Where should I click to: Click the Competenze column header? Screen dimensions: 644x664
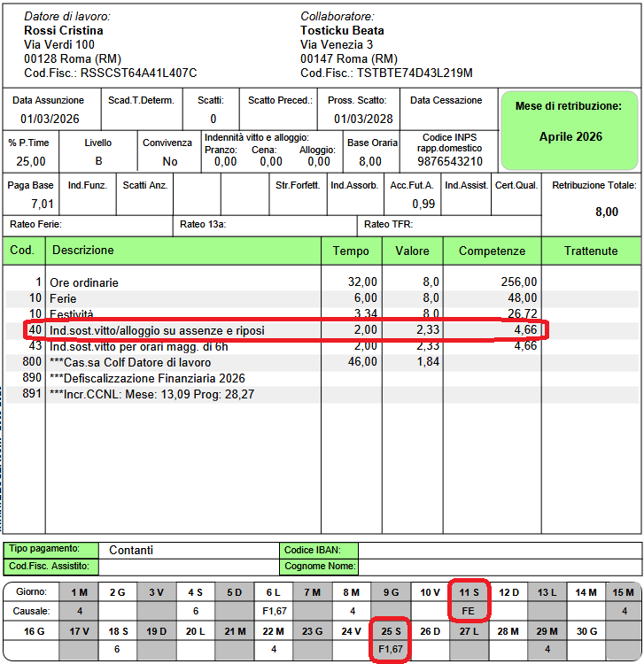coord(492,251)
